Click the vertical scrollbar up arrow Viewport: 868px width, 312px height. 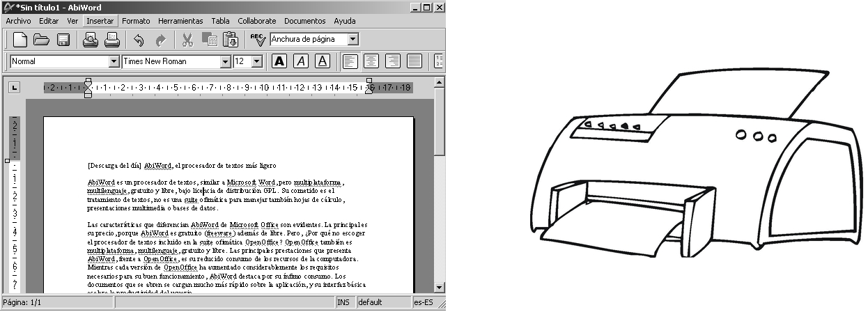coord(439,82)
